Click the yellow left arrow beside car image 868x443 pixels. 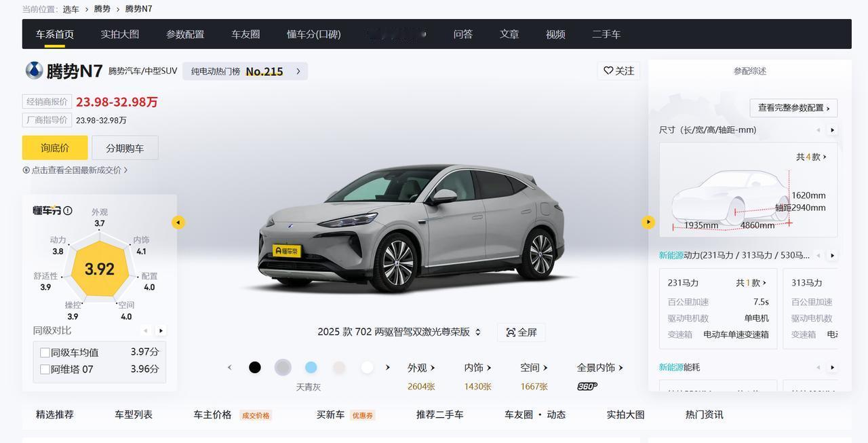[x=178, y=223]
